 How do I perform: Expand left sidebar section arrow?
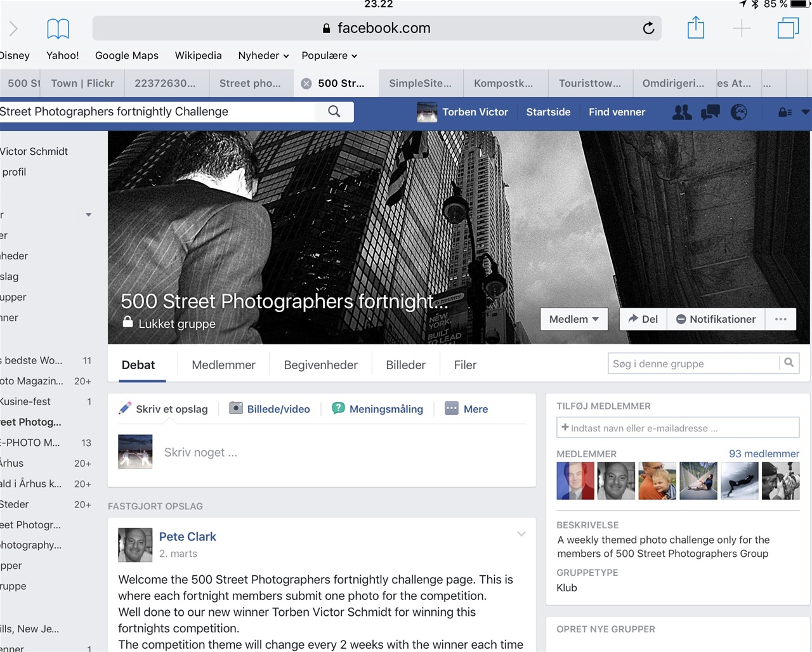coord(88,215)
